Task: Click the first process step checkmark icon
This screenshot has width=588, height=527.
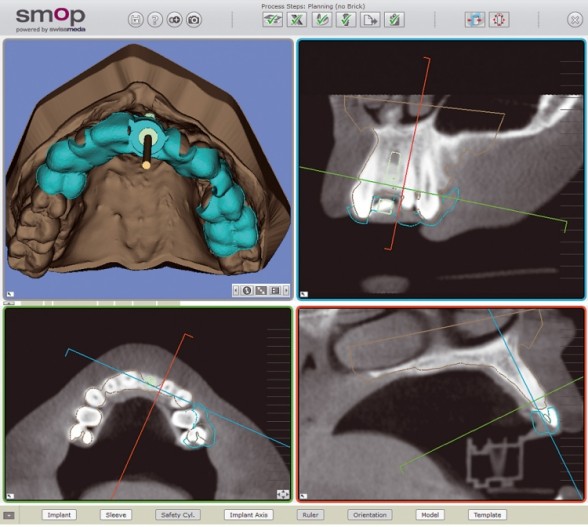Action: [273, 20]
